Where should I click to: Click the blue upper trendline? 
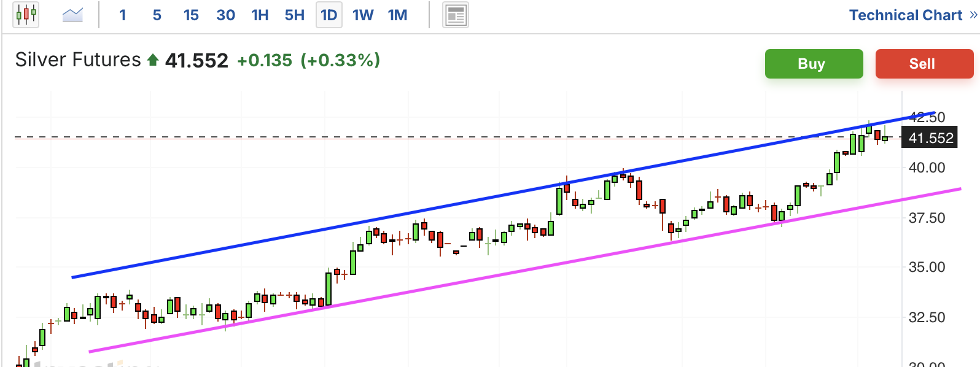(x=504, y=195)
